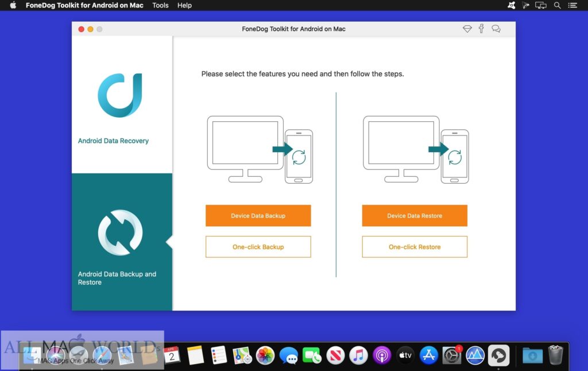
Task: Open FoneDog Toolkit for Android application menu
Action: coord(84,5)
